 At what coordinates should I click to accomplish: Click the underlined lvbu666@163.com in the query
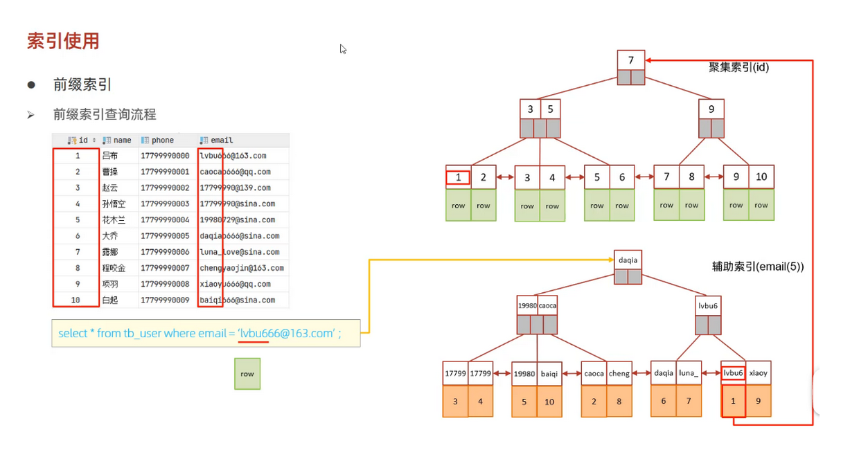(x=287, y=333)
